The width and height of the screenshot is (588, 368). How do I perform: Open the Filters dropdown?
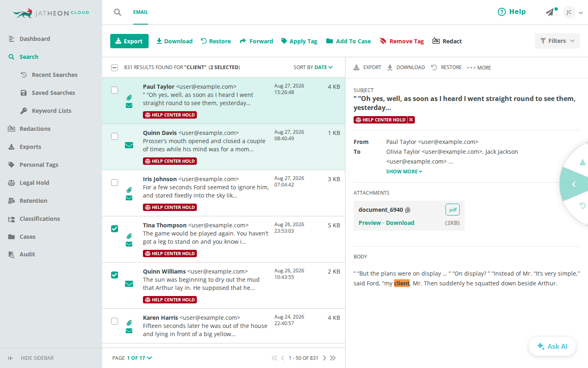click(x=557, y=41)
